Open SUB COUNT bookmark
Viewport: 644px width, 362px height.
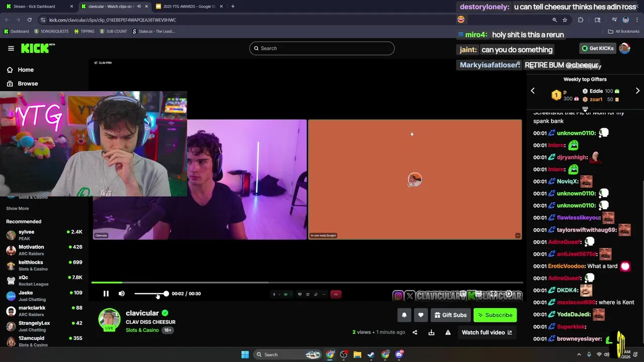click(113, 31)
